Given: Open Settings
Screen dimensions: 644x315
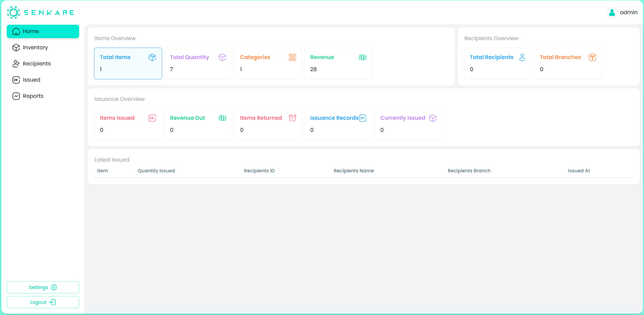Looking at the screenshot, I should click(x=43, y=287).
